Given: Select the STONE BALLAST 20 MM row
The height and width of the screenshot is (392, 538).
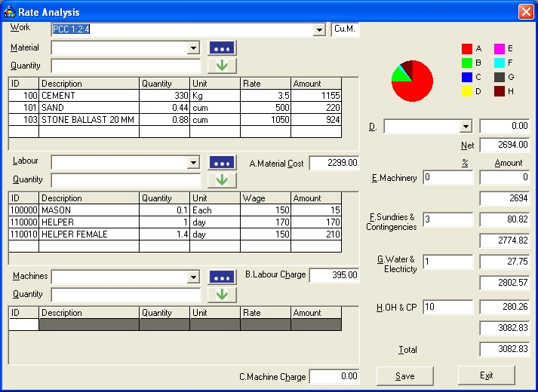Looking at the screenshot, I should [x=175, y=120].
